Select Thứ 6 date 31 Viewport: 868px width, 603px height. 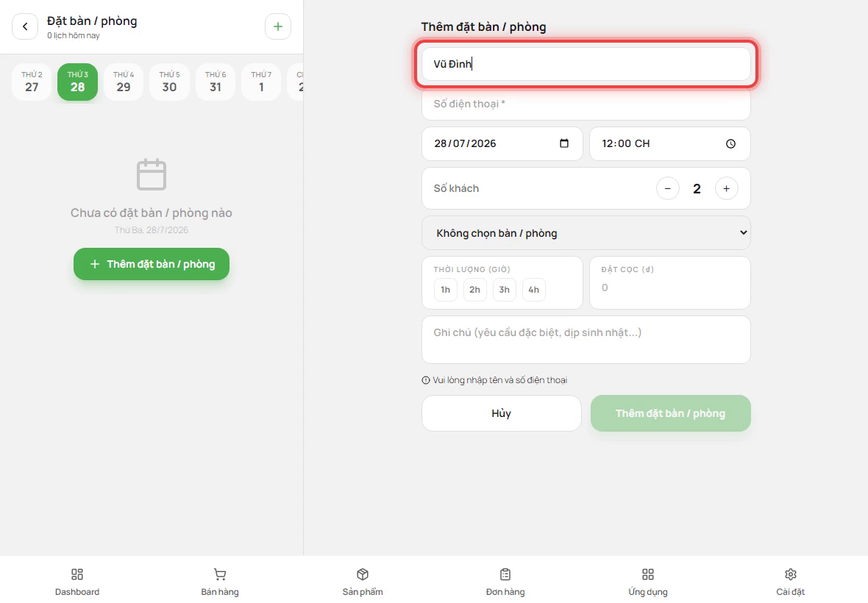pos(216,82)
